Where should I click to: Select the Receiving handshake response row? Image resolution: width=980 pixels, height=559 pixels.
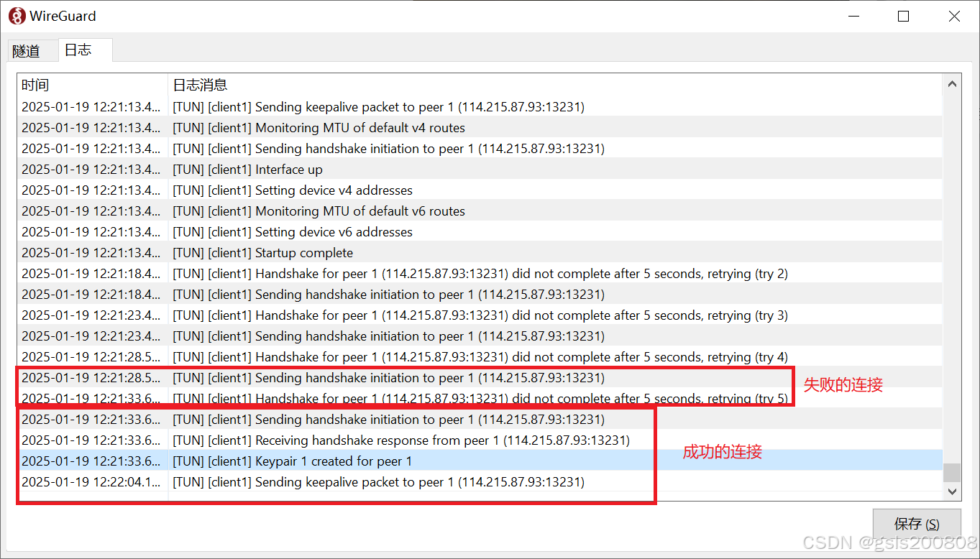pyautogui.click(x=480, y=440)
